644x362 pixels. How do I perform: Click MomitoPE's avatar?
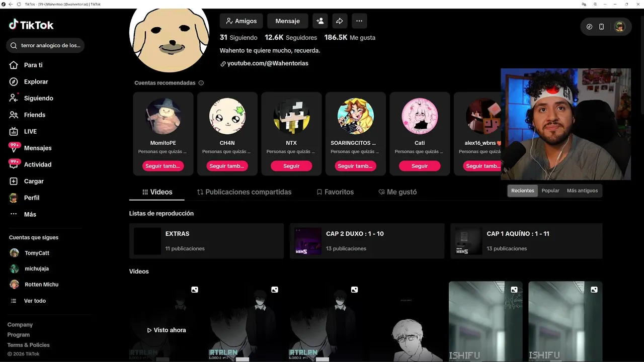(x=163, y=116)
